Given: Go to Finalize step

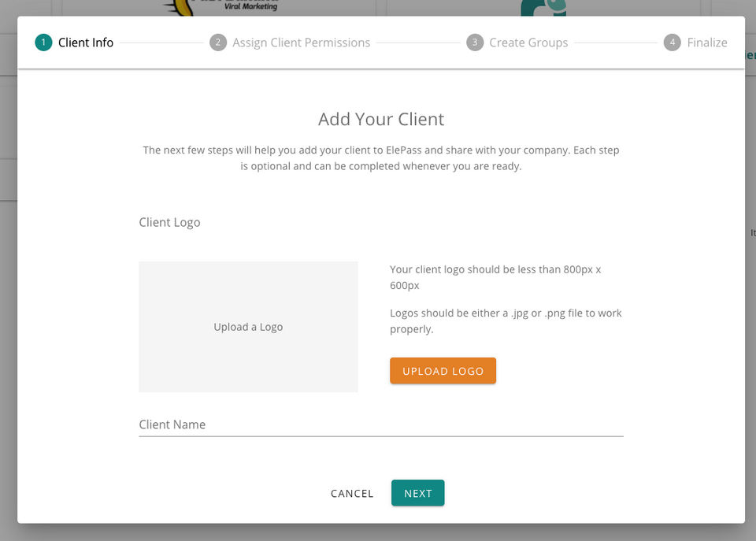Looking at the screenshot, I should tap(707, 43).
